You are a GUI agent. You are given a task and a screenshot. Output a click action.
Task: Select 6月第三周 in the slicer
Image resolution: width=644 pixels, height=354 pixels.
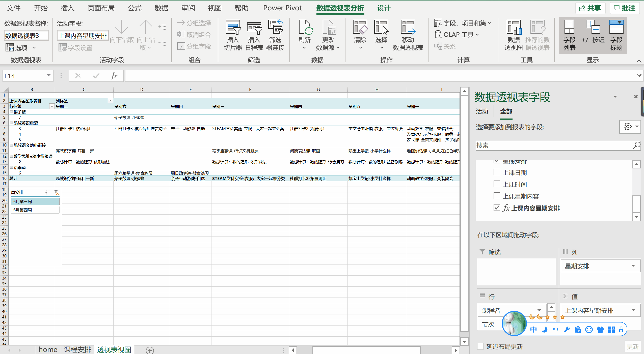35,201
